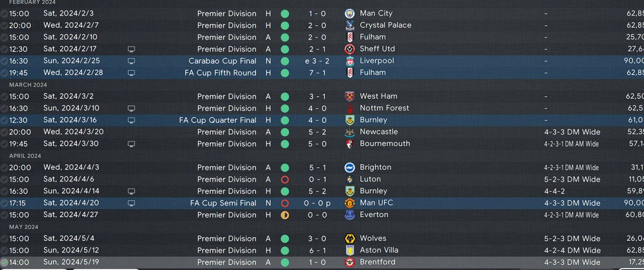Open the West Ham badge icon
The height and width of the screenshot is (270, 644).
point(349,96)
